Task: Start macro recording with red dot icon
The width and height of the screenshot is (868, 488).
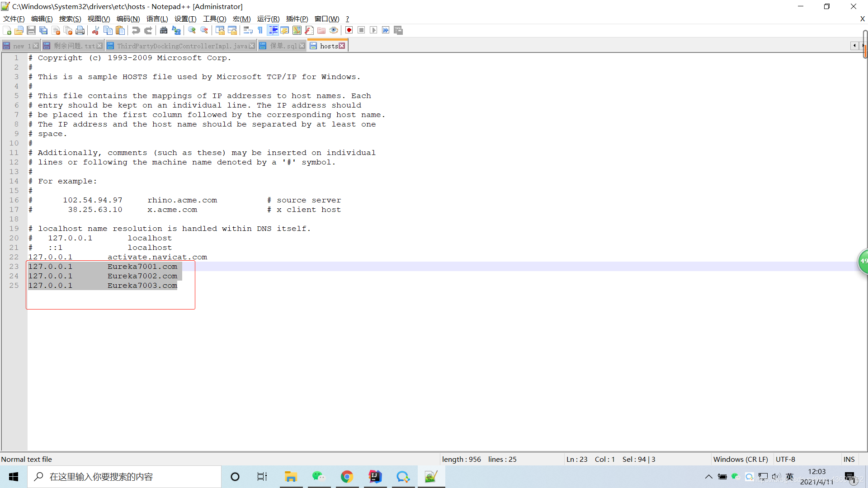Action: 349,30
